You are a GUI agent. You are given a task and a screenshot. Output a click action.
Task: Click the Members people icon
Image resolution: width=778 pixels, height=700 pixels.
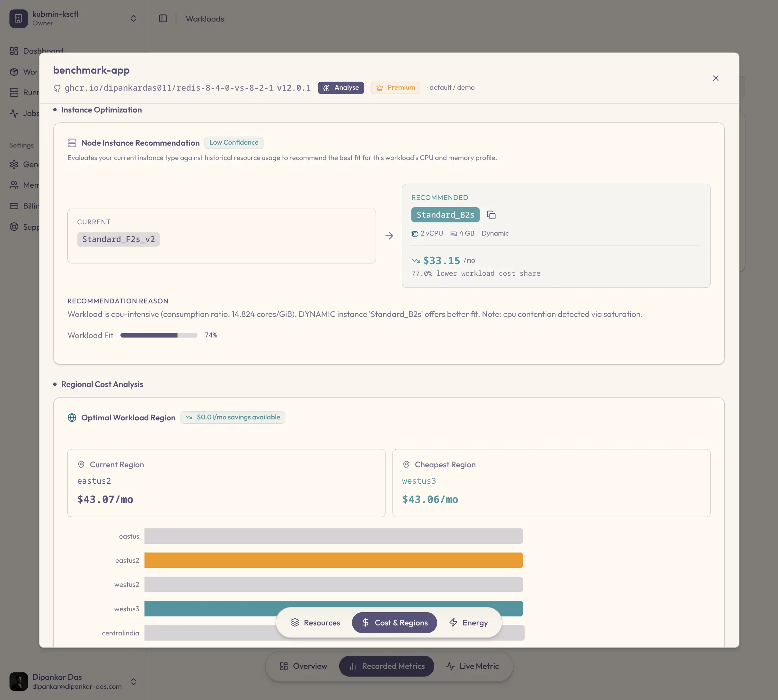coord(14,185)
